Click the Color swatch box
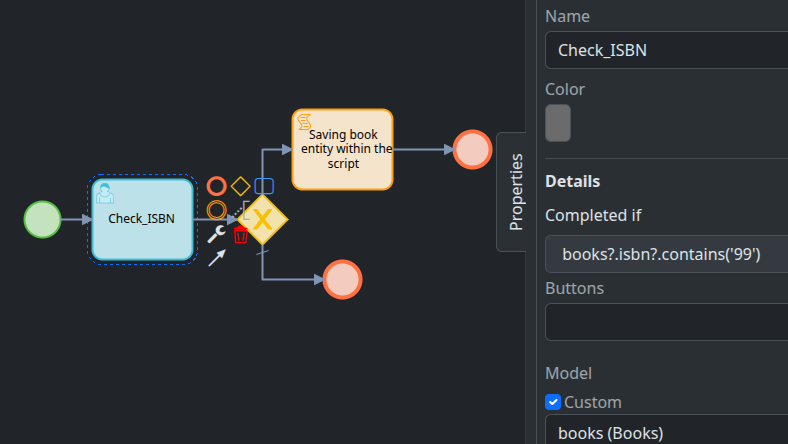The image size is (788, 444). (x=558, y=123)
